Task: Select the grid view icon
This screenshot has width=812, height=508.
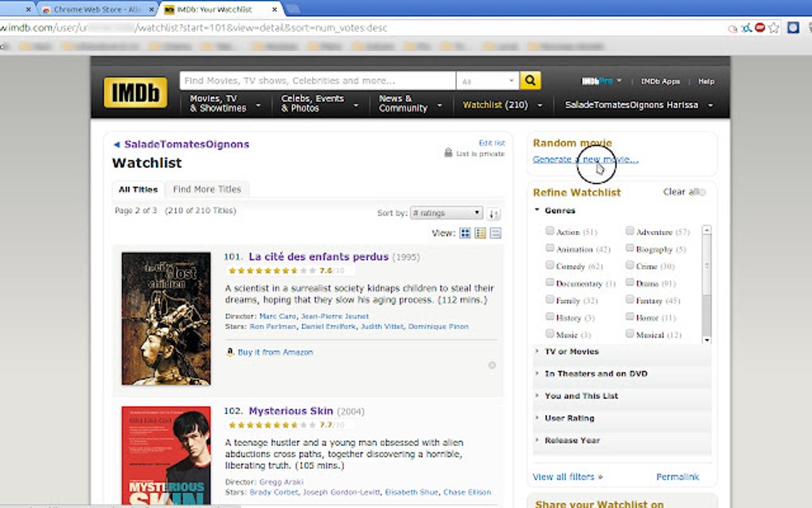Action: click(465, 233)
